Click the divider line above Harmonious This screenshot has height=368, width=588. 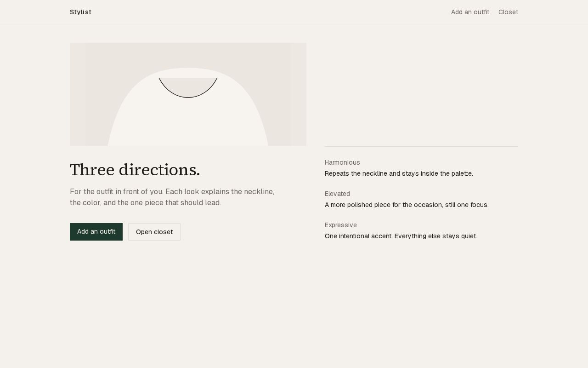[x=421, y=146]
